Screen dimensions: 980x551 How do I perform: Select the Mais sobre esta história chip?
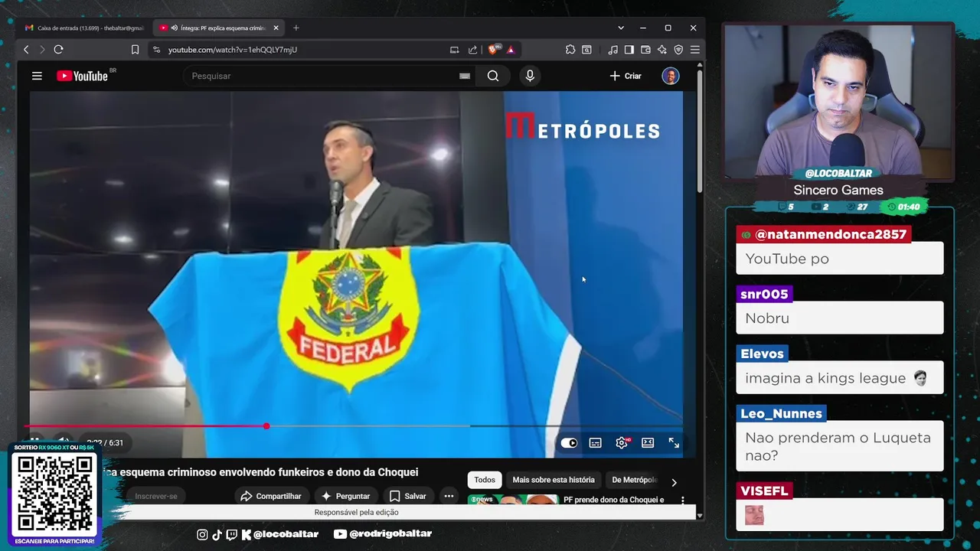(554, 480)
